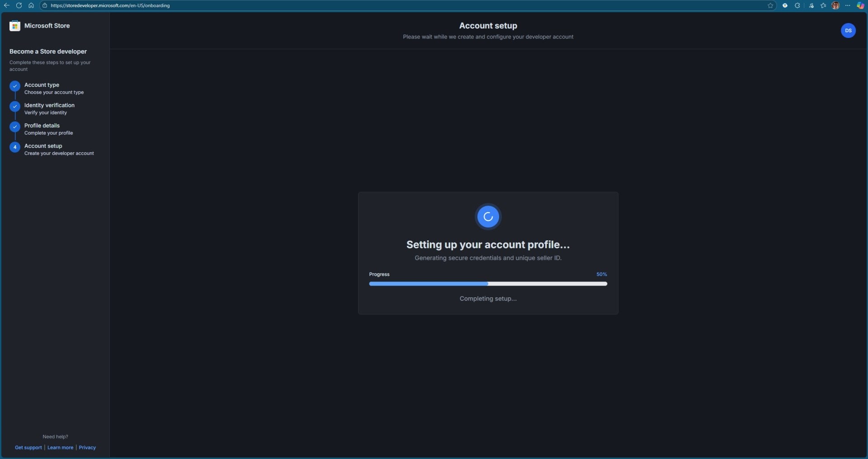The height and width of the screenshot is (459, 868).
Task: Click the Identity verification completed checkmark
Action: pyautogui.click(x=15, y=107)
